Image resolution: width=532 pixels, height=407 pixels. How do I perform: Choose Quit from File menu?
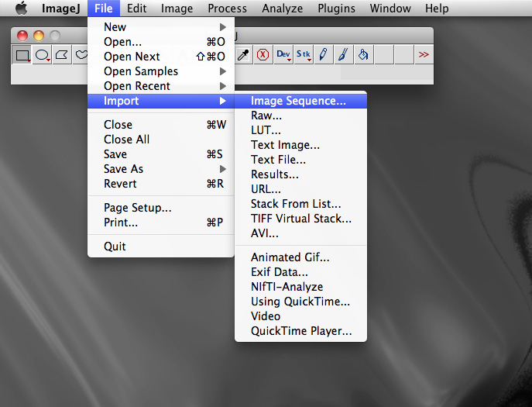(x=161, y=247)
